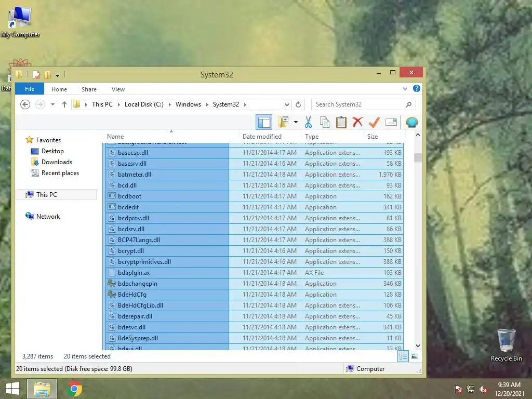Click the orange checkmark properties icon
The image size is (532, 399).
[x=374, y=122]
